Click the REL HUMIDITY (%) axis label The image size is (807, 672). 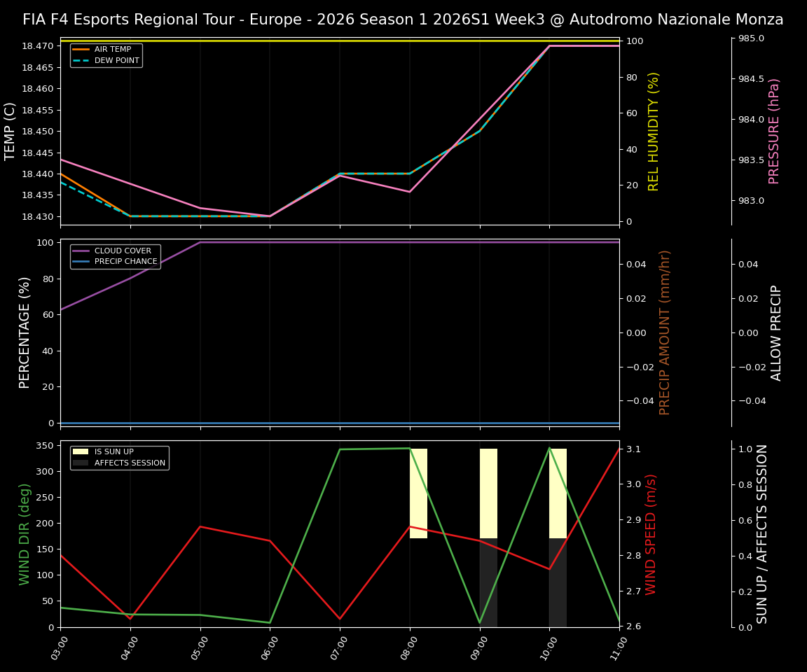click(655, 129)
